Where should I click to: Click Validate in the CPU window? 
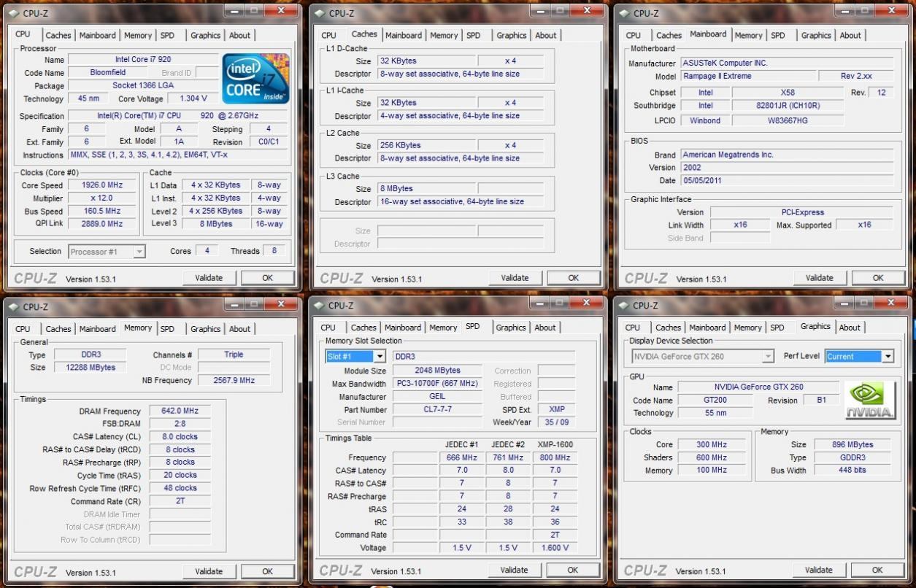pyautogui.click(x=209, y=277)
